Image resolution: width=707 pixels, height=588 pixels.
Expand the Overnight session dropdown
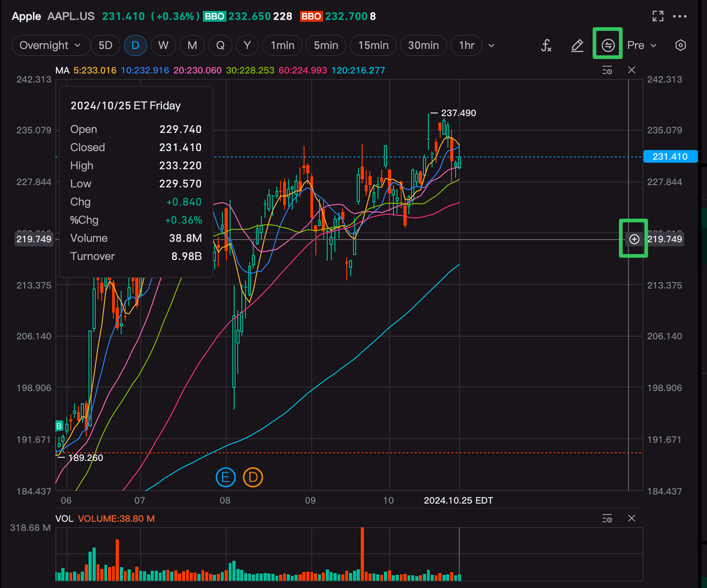pyautogui.click(x=51, y=45)
